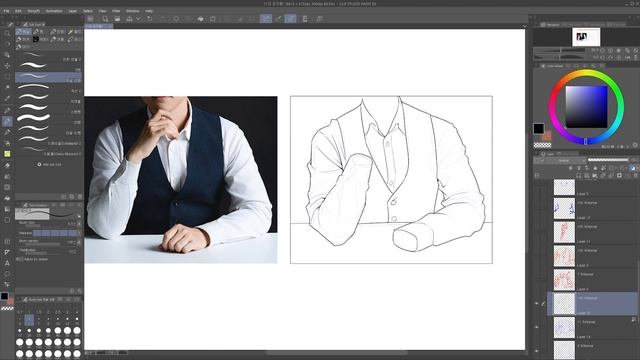
Task: Click the Save icon in command bar
Action: (129, 19)
